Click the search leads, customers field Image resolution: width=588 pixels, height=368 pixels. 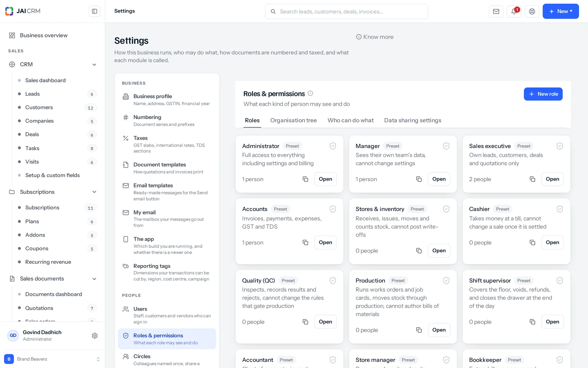[346, 11]
